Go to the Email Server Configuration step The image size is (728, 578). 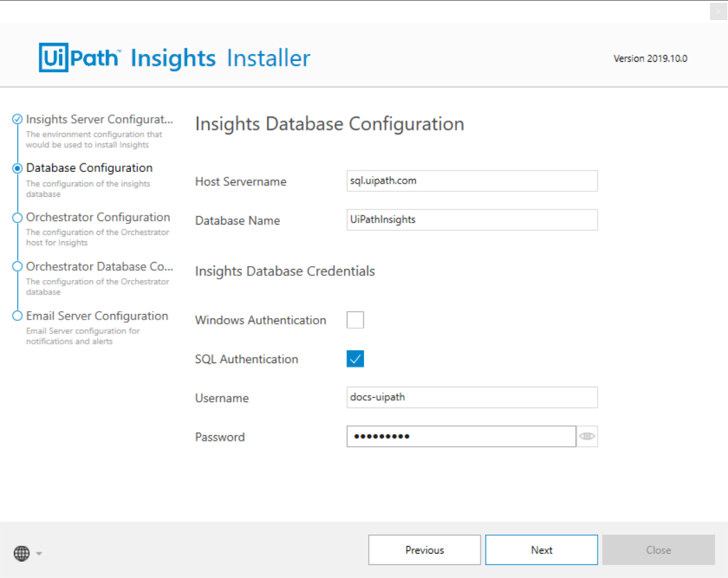click(97, 316)
